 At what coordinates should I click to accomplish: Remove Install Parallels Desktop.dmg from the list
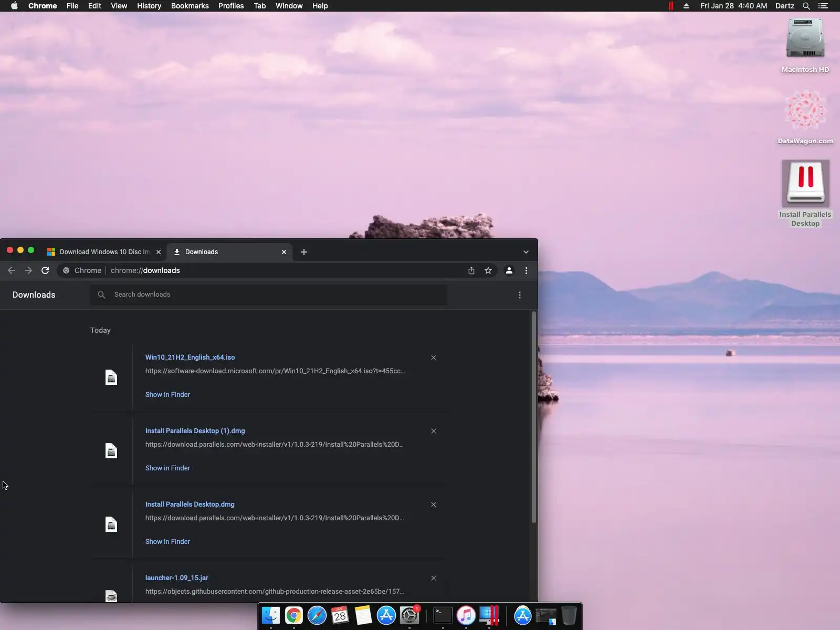coord(434,505)
